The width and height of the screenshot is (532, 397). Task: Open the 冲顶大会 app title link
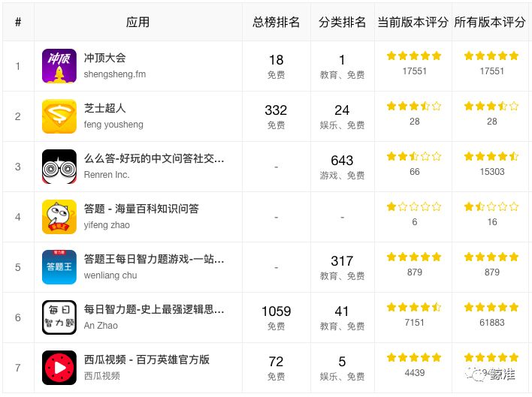click(105, 58)
